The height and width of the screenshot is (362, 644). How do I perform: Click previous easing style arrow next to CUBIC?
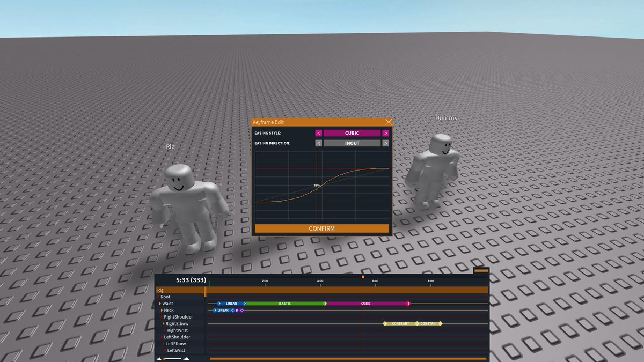pyautogui.click(x=318, y=133)
